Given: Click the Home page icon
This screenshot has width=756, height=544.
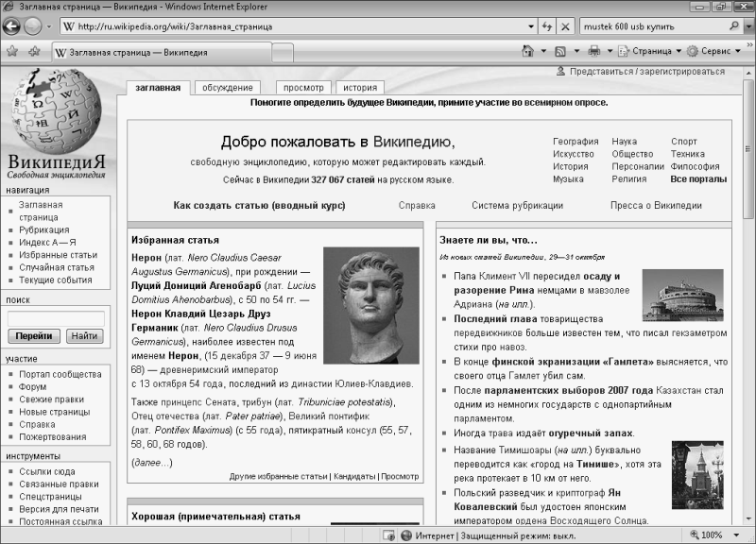Looking at the screenshot, I should click(528, 51).
